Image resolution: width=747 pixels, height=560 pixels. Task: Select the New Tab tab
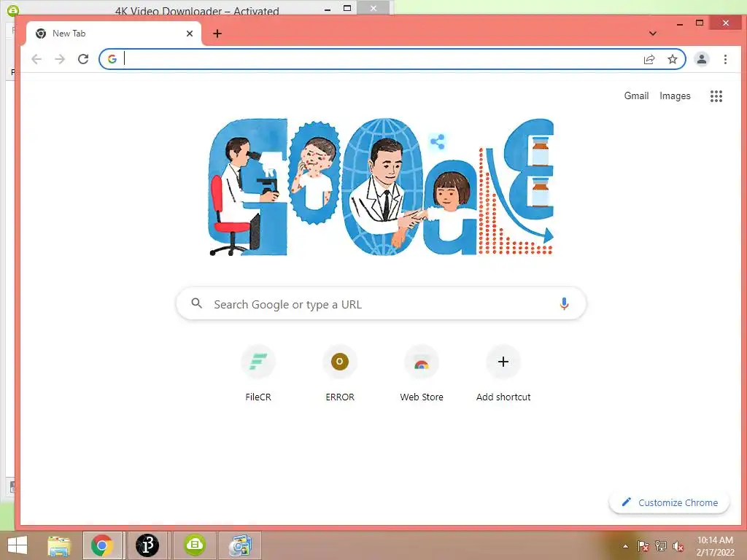click(113, 34)
